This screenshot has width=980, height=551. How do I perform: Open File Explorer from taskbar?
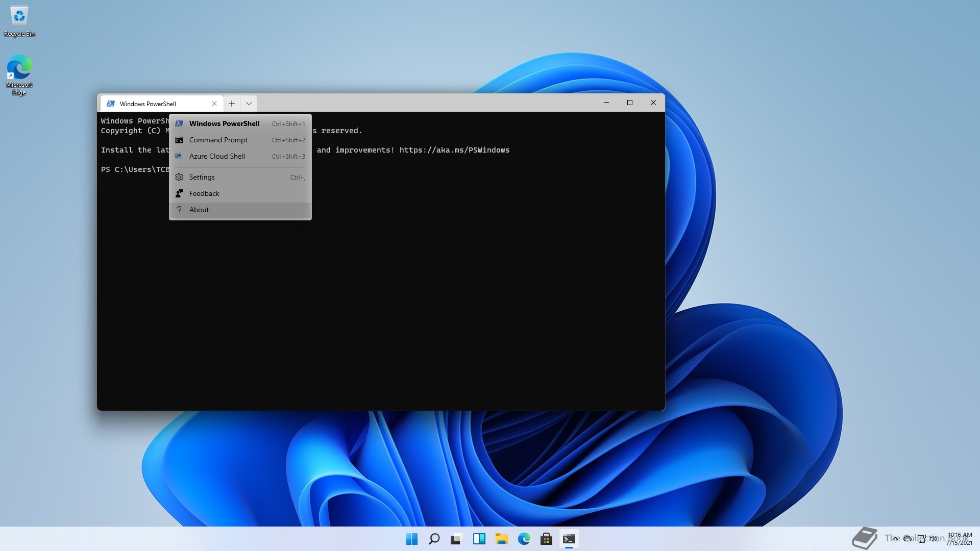[501, 539]
